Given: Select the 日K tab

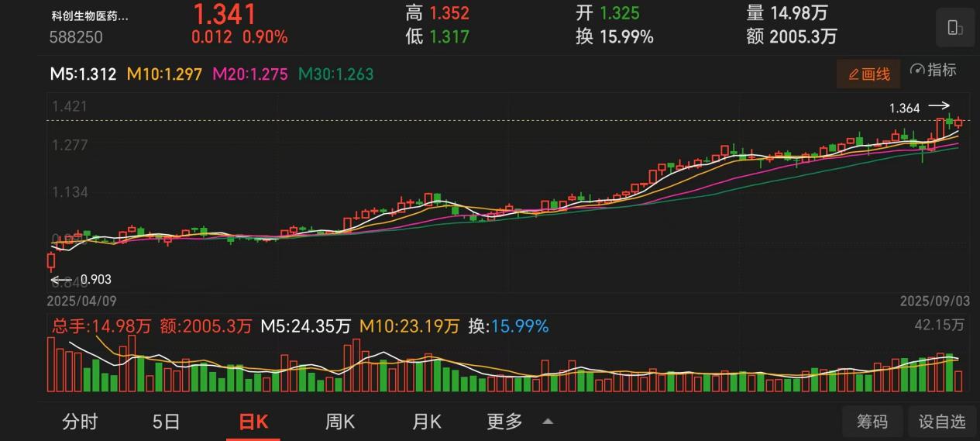Looking at the screenshot, I should point(253,422).
